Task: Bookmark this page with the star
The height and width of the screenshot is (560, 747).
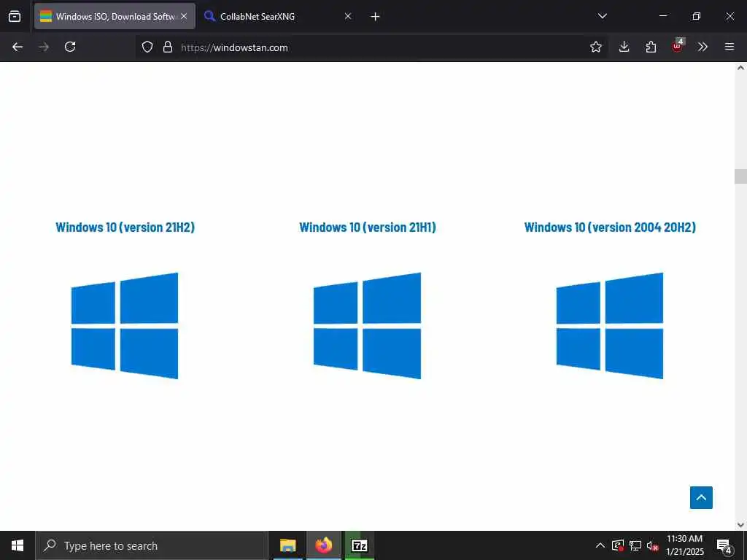Action: [595, 47]
